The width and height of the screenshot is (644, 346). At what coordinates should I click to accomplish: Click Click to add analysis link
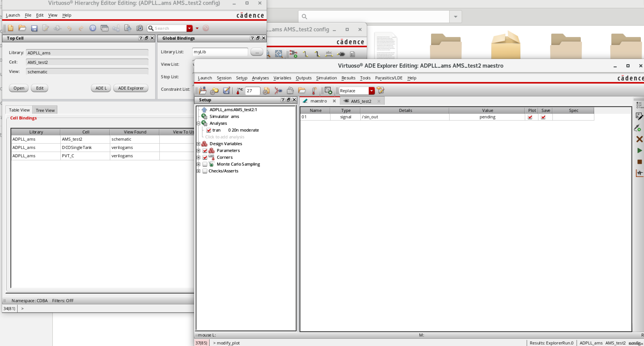click(x=225, y=137)
